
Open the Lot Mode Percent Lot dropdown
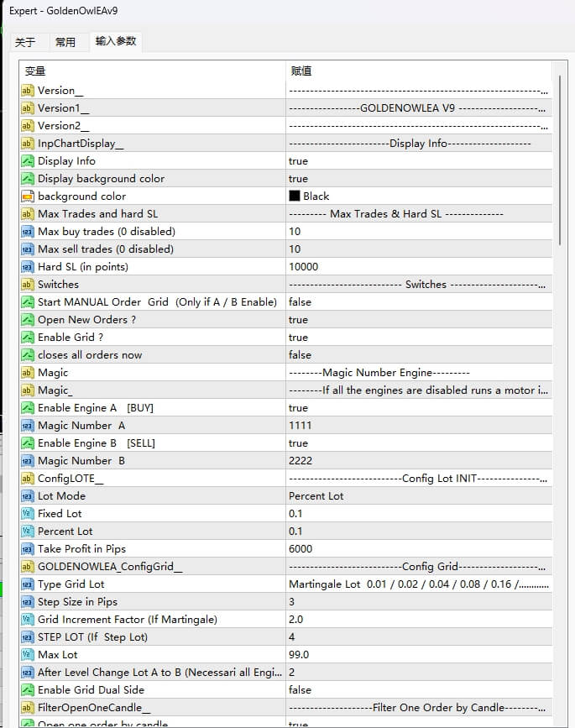click(419, 496)
